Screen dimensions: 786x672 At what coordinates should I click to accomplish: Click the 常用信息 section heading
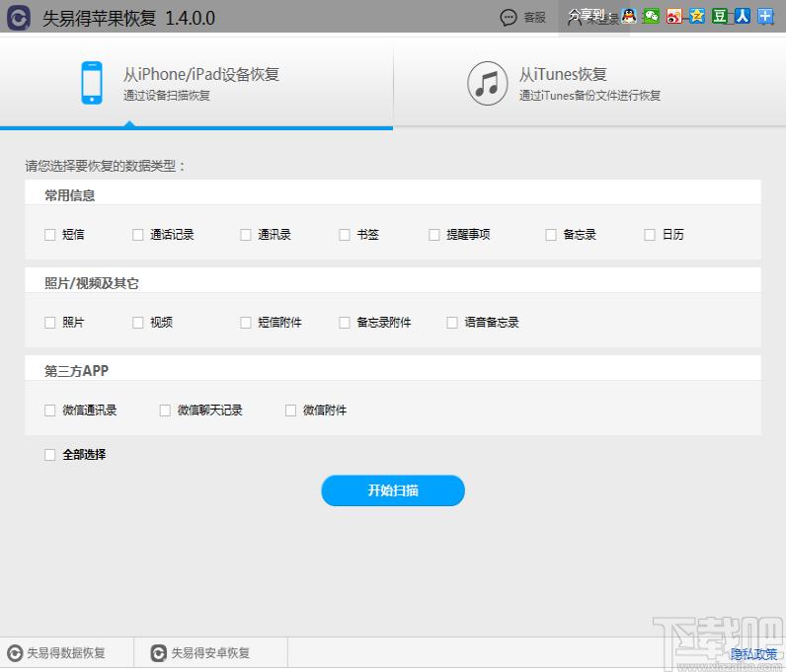(x=70, y=195)
